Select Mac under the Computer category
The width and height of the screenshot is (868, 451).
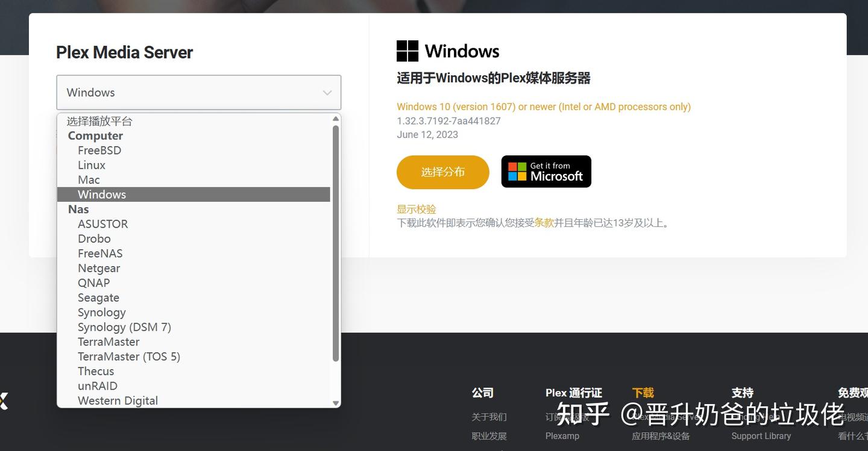(x=89, y=179)
